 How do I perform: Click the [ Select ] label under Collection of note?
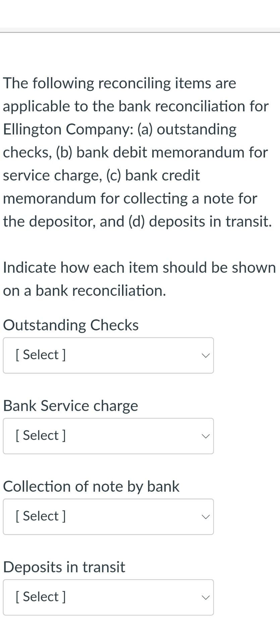pyautogui.click(x=40, y=516)
